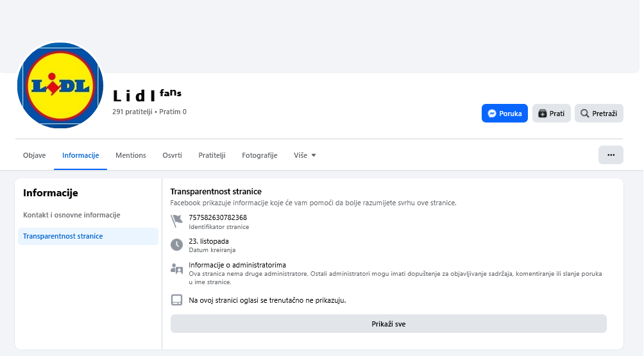Viewport: 644px width, 356px height.
Task: Click the Lidl profile picture
Action: 60,85
